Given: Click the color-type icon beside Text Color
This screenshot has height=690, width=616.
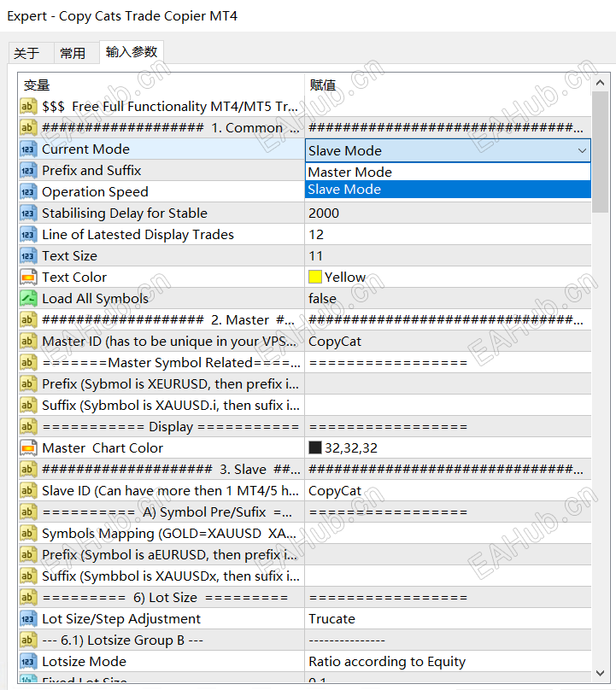Looking at the screenshot, I should tap(27, 278).
